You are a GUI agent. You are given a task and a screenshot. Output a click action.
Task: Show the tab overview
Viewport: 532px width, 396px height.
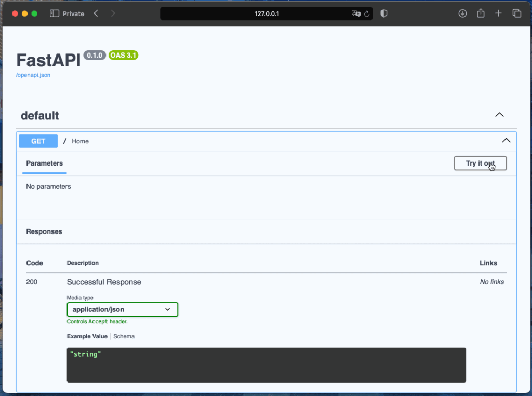point(516,13)
